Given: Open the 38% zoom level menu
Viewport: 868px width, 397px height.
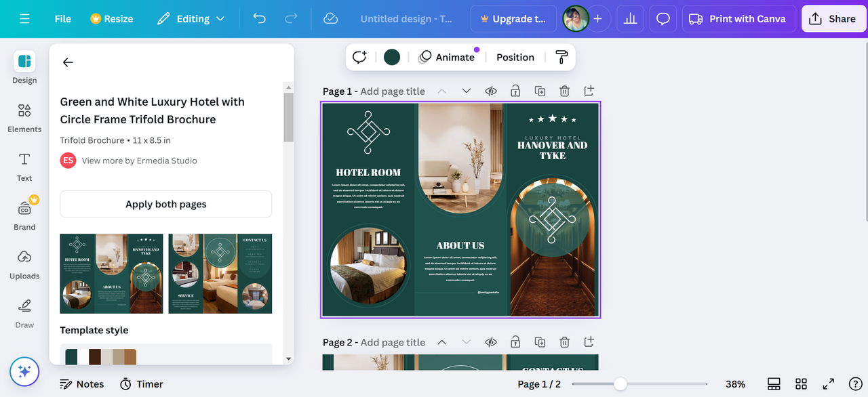Looking at the screenshot, I should pos(735,384).
